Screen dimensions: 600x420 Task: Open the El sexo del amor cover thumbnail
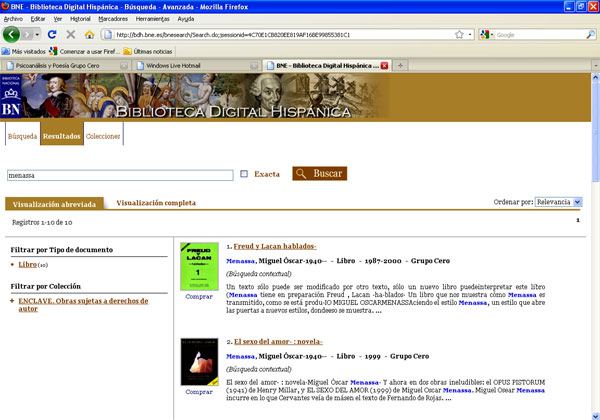199,361
